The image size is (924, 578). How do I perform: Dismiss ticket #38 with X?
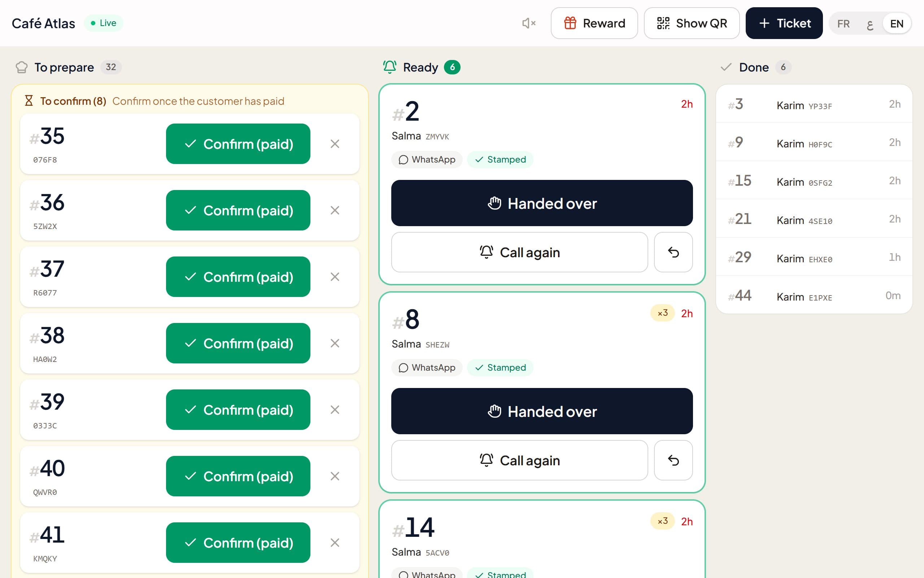[335, 343]
